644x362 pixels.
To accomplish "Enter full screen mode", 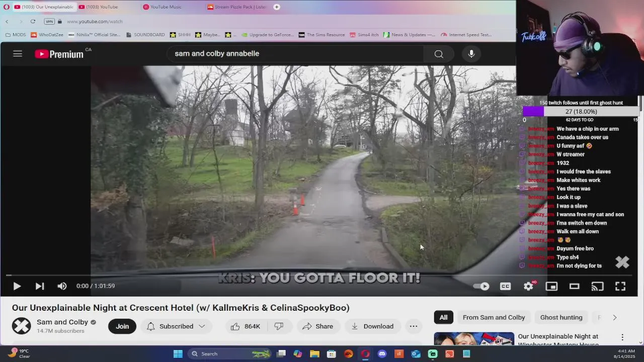I will (x=620, y=286).
